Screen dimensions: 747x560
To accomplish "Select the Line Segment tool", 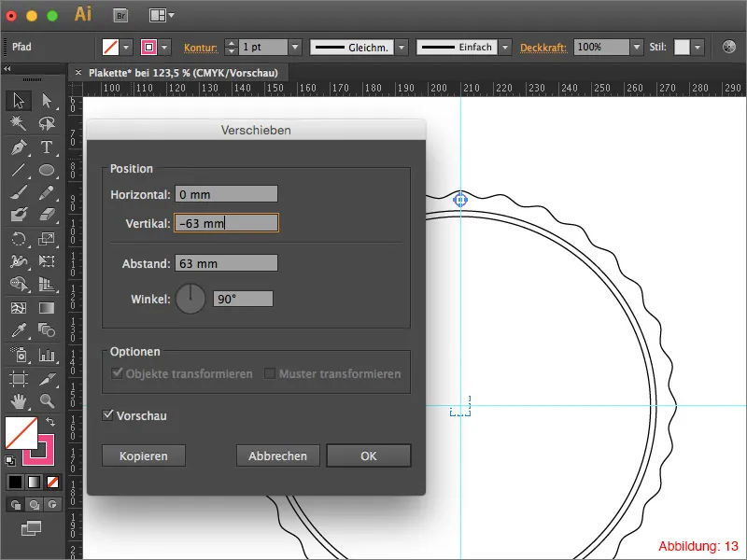I will [x=18, y=170].
